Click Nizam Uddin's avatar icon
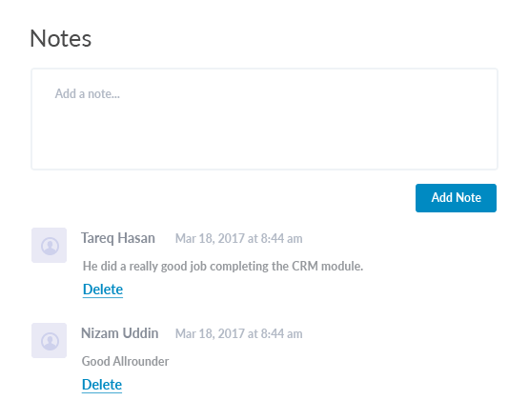This screenshot has width=529, height=420. pos(49,340)
